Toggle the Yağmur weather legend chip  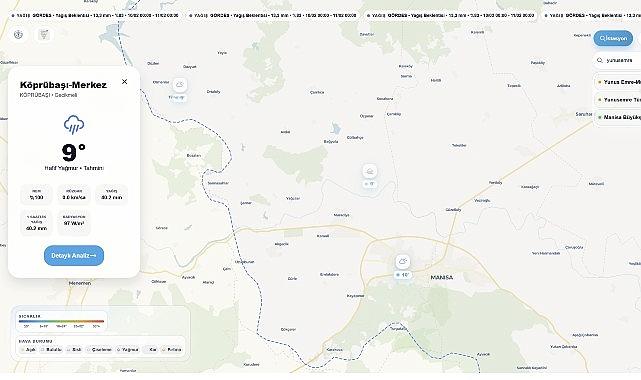[x=128, y=349]
